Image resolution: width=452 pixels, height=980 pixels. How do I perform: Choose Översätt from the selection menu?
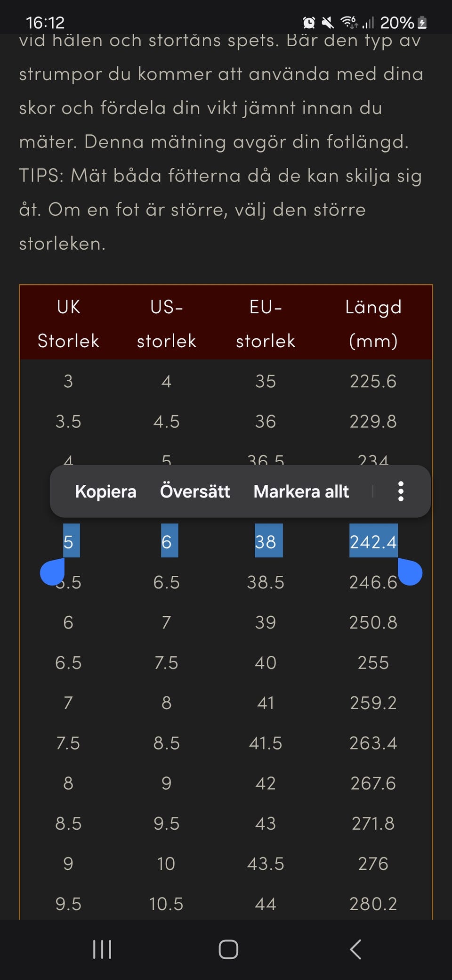tap(195, 491)
